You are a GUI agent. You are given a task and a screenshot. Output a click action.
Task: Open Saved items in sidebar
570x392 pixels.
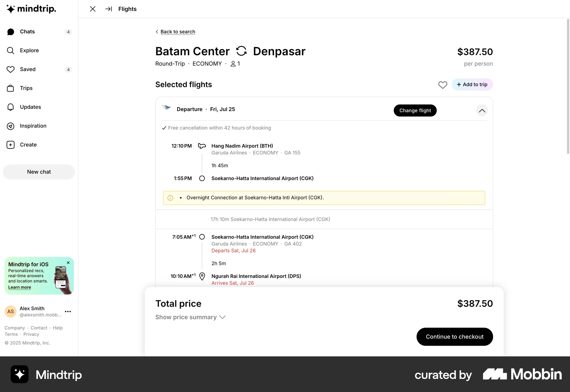click(x=28, y=69)
